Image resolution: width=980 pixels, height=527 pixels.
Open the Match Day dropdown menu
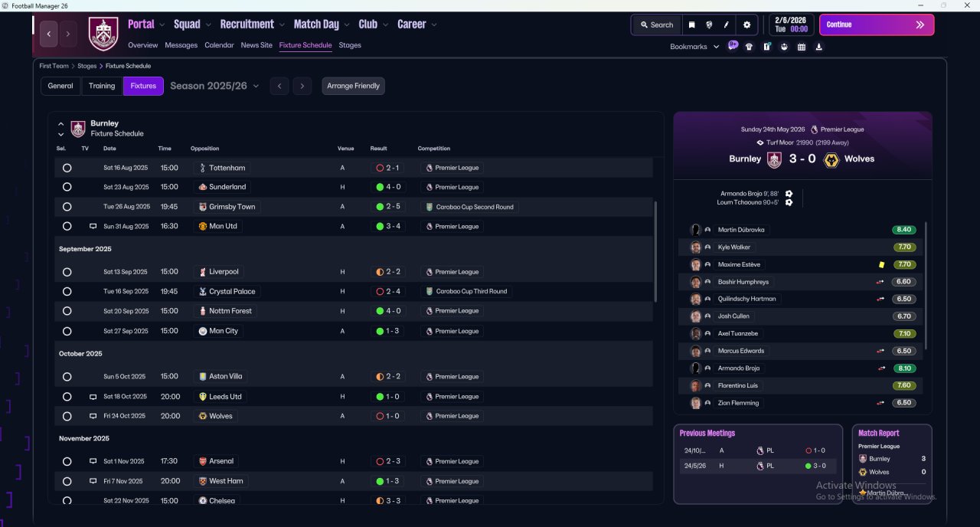pos(322,25)
